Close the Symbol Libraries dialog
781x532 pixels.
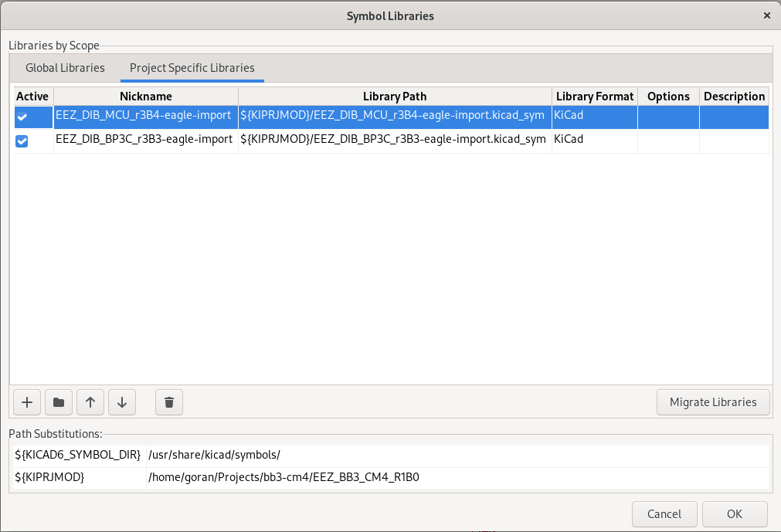tap(766, 15)
